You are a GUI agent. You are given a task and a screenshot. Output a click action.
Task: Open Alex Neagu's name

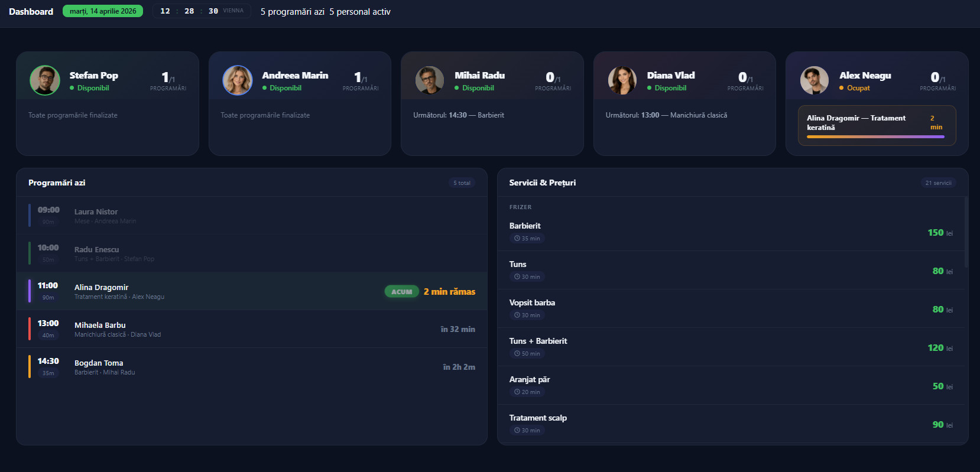[x=865, y=76]
